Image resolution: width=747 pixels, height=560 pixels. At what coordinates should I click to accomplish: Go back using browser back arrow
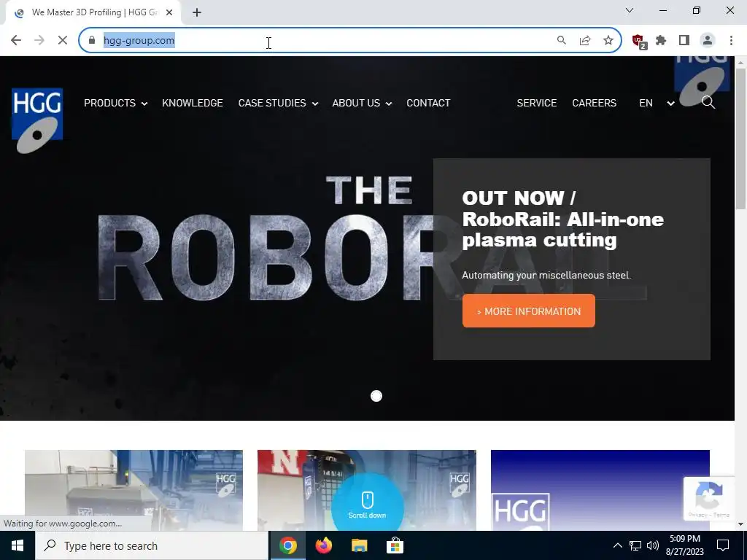(x=16, y=41)
